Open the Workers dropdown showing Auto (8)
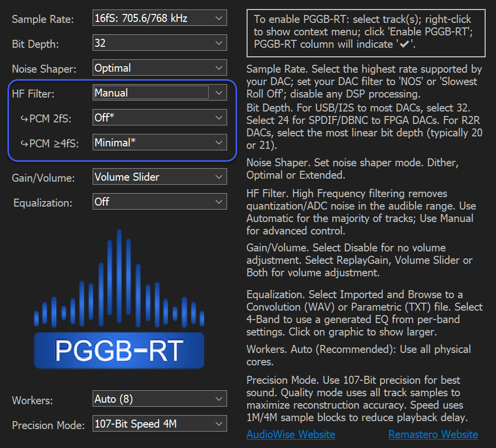The height and width of the screenshot is (448, 496). tap(160, 399)
